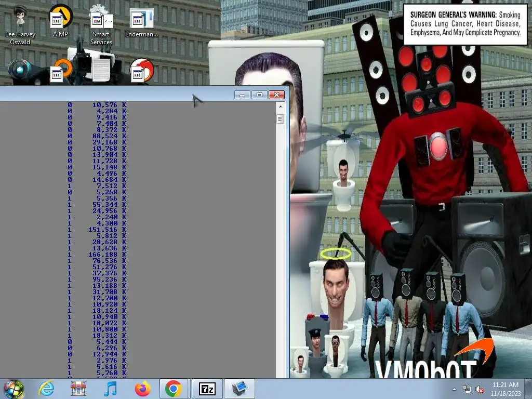Select the row showing 55,344 K
This screenshot has width=532, height=399.
[97, 205]
